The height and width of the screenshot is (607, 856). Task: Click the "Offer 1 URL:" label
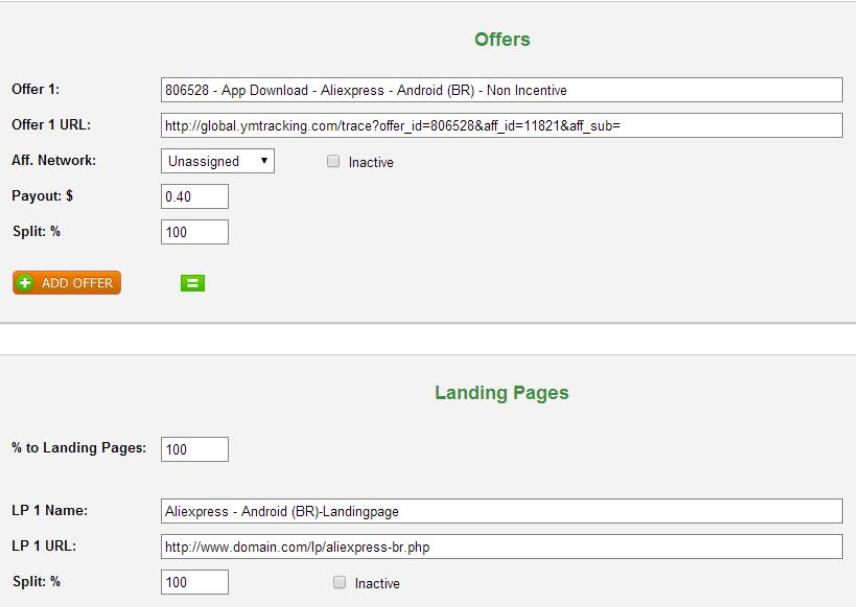(x=51, y=125)
